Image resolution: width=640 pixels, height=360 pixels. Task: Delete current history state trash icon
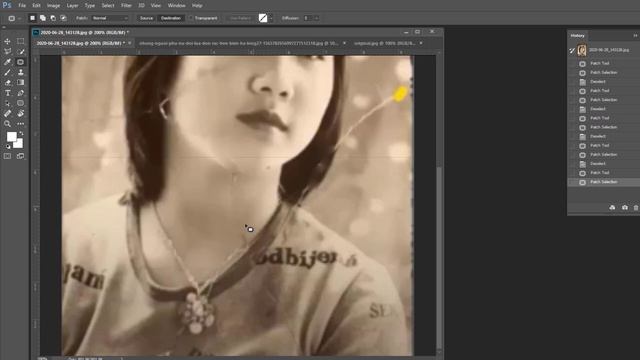[636, 208]
